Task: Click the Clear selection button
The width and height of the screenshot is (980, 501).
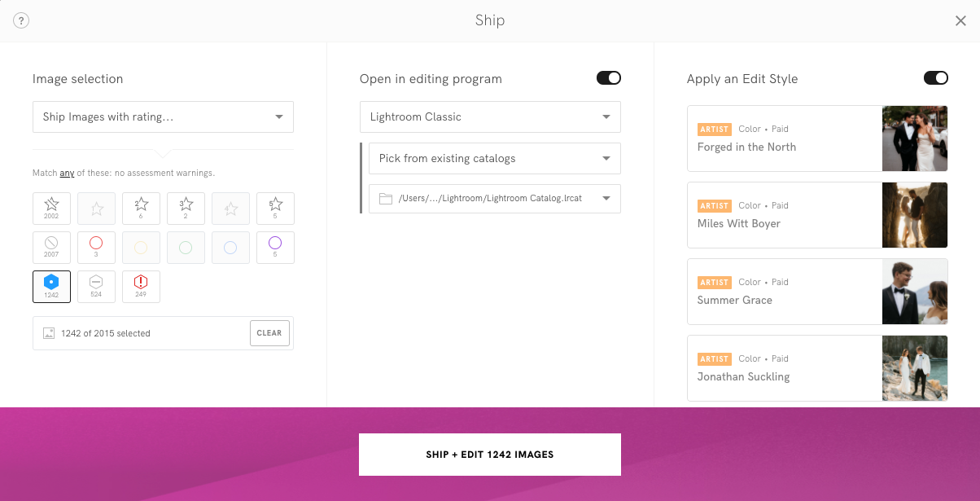Action: click(269, 333)
